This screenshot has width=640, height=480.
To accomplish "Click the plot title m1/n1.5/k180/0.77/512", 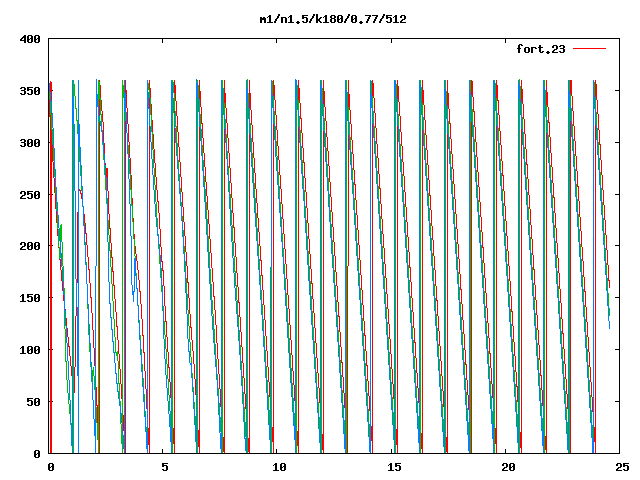I will (x=333, y=19).
